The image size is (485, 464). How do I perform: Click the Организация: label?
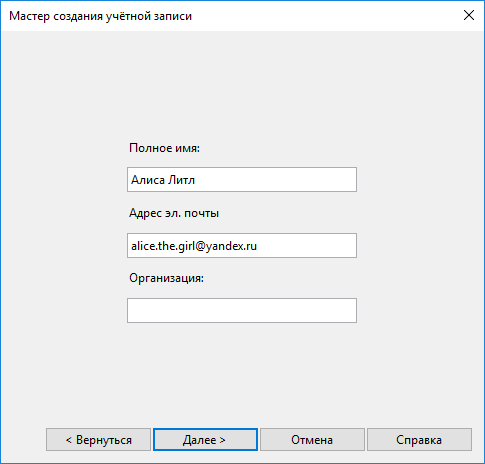(166, 278)
